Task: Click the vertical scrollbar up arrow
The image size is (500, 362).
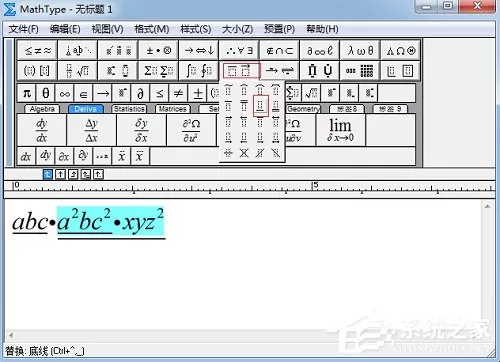Action: click(x=488, y=206)
